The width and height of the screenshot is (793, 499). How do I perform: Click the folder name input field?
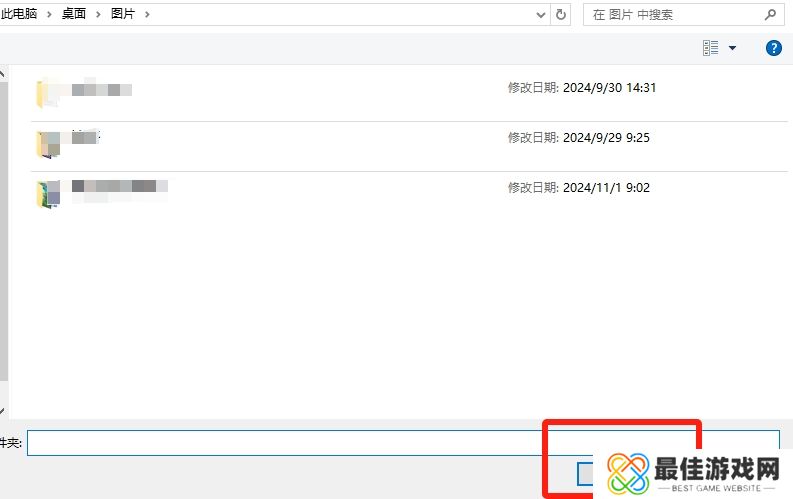[290, 443]
